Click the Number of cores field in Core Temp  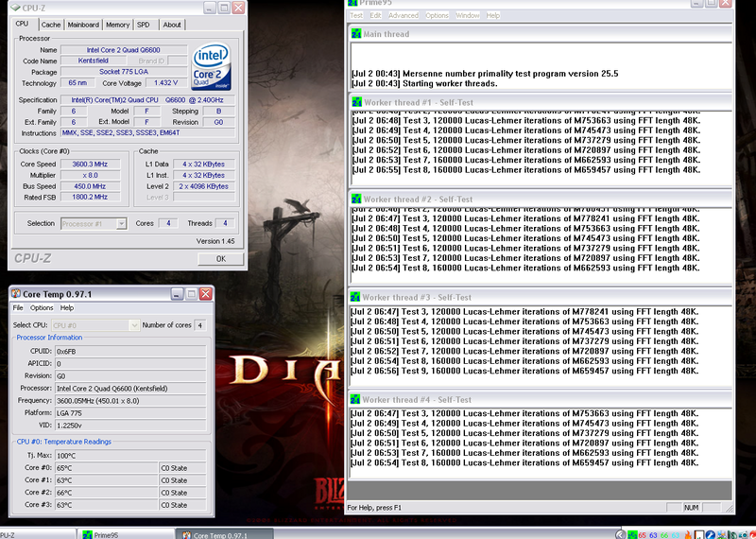[x=199, y=325]
